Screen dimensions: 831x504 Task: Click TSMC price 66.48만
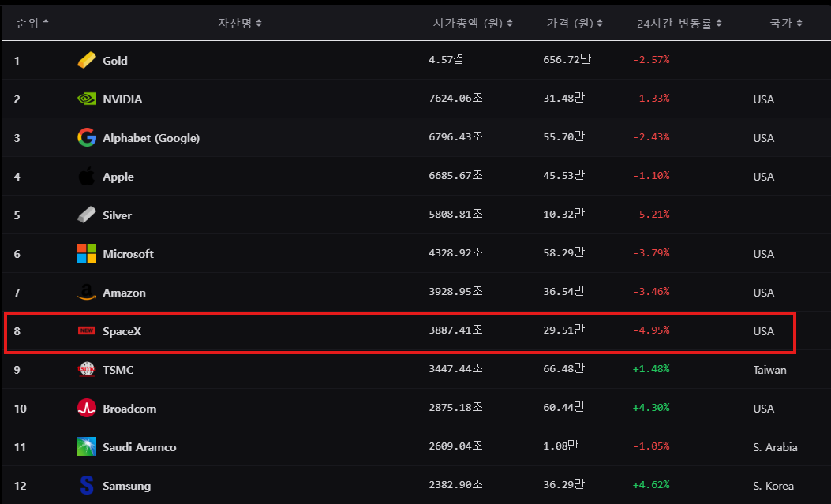pyautogui.click(x=564, y=368)
